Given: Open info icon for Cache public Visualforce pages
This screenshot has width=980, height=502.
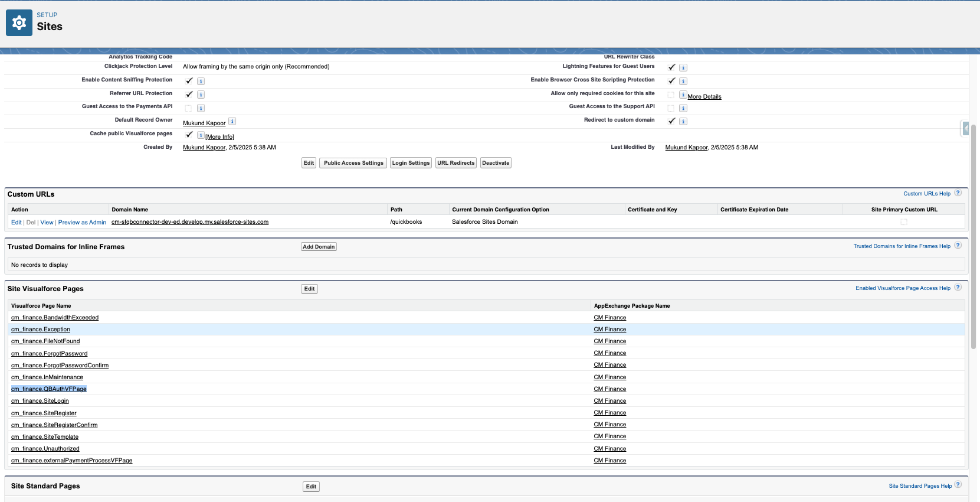Looking at the screenshot, I should 201,135.
